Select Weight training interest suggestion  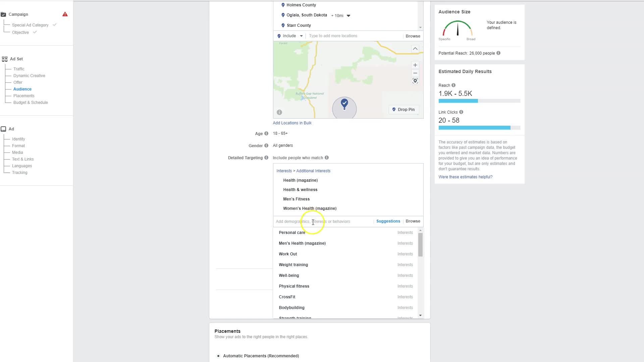point(293,265)
